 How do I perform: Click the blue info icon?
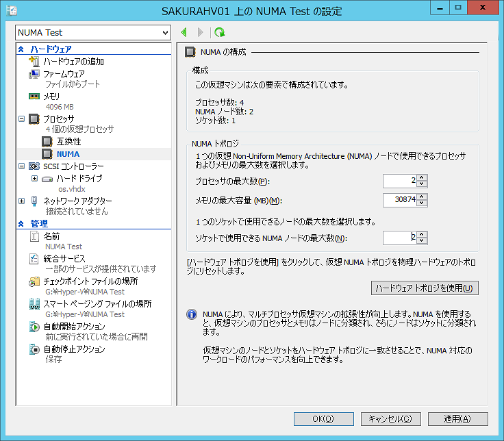(x=192, y=314)
